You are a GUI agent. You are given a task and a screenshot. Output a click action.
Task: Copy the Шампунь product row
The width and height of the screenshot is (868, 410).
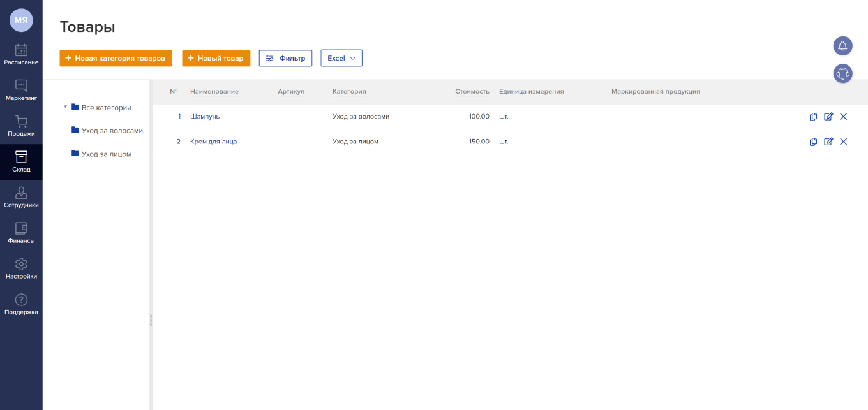click(x=813, y=117)
